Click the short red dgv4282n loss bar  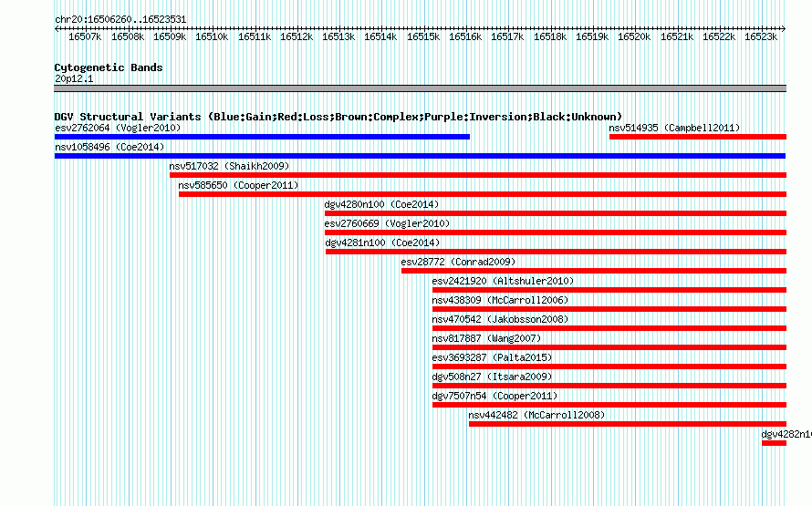tap(775, 443)
